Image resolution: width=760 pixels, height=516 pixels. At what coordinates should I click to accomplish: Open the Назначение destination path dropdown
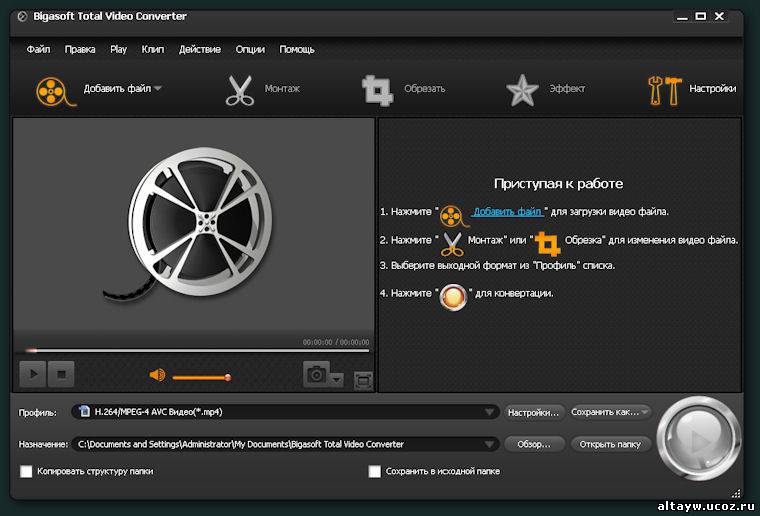(x=490, y=444)
